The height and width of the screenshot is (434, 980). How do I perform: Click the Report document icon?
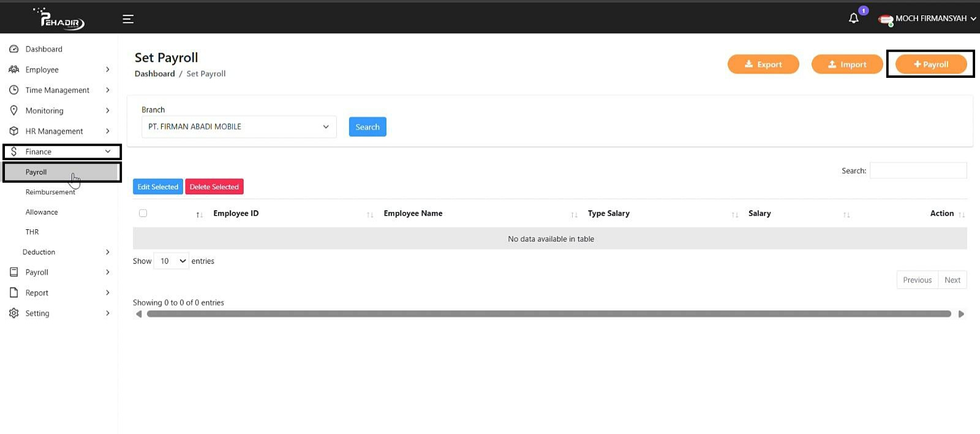[x=13, y=293]
